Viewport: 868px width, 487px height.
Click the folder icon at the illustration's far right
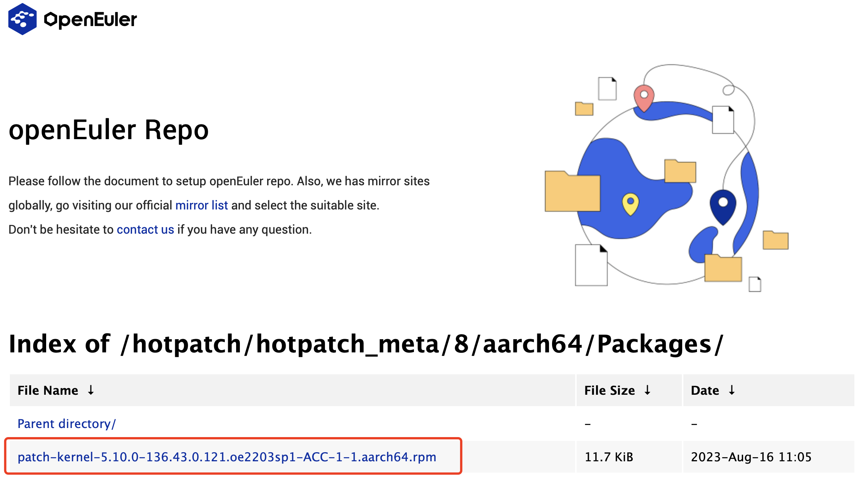(x=775, y=240)
